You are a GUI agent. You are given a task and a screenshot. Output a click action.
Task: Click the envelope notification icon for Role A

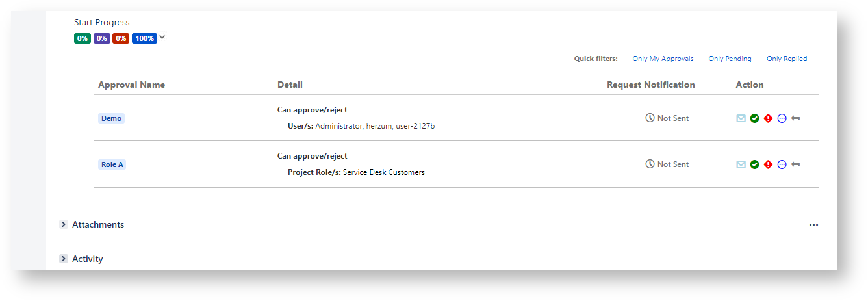click(741, 164)
